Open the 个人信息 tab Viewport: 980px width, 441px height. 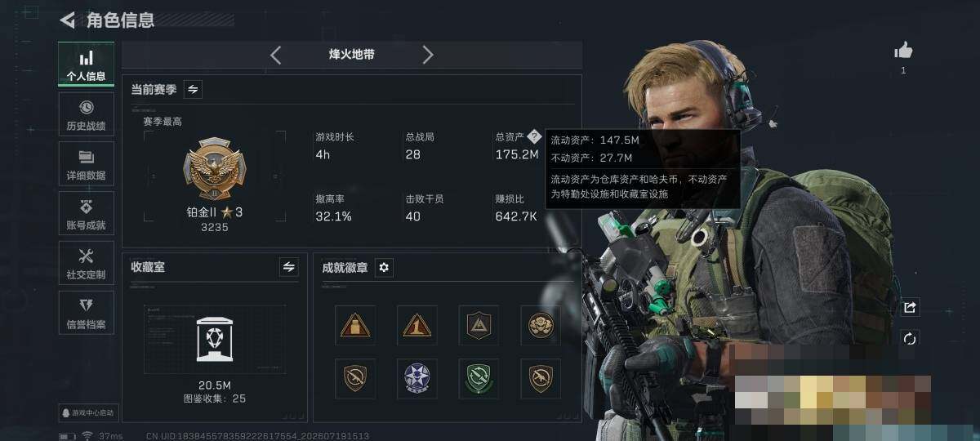point(87,65)
